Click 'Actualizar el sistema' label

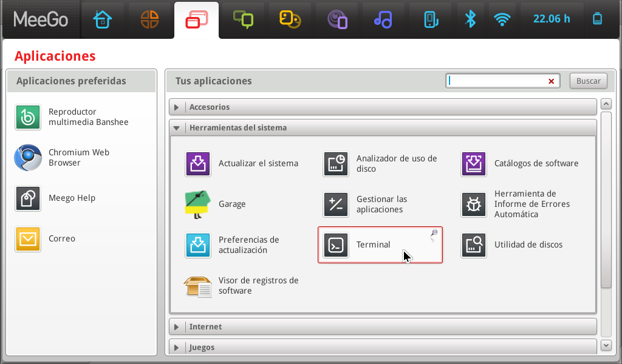click(258, 163)
